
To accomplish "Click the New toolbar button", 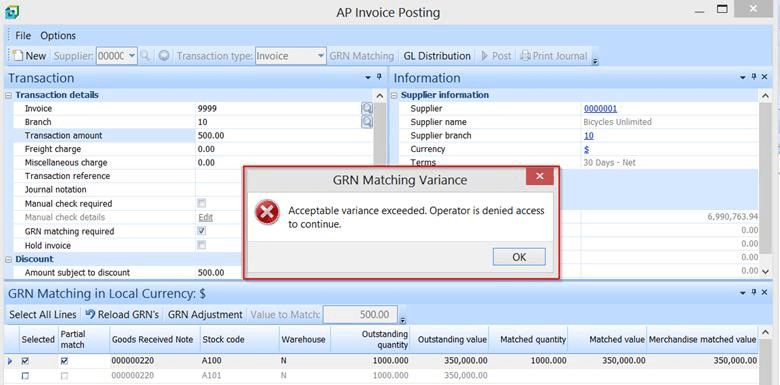I will 29,56.
